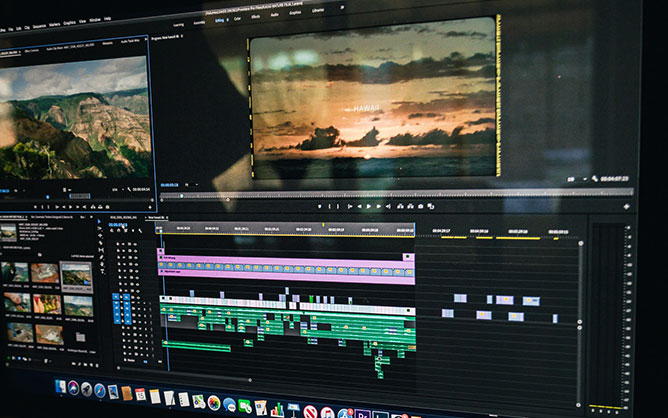
Task: Open Source monitor wrench settings
Action: [x=129, y=190]
